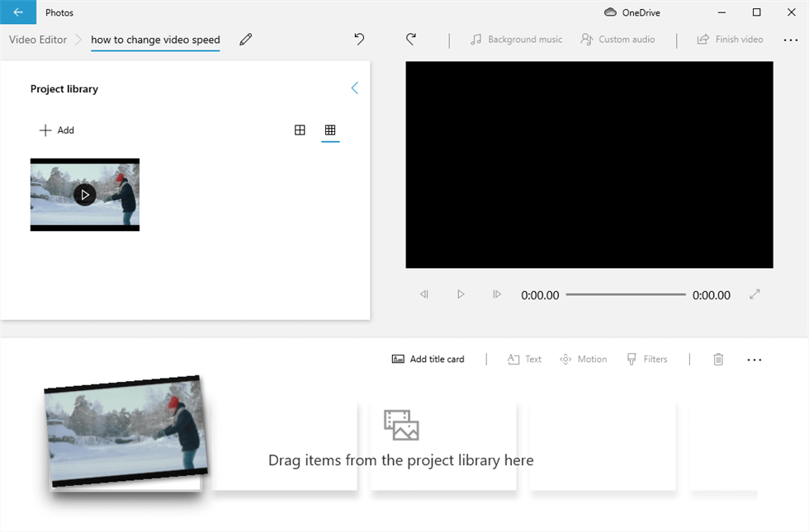Click Finish video button
This screenshot has width=809, height=532.
(730, 40)
